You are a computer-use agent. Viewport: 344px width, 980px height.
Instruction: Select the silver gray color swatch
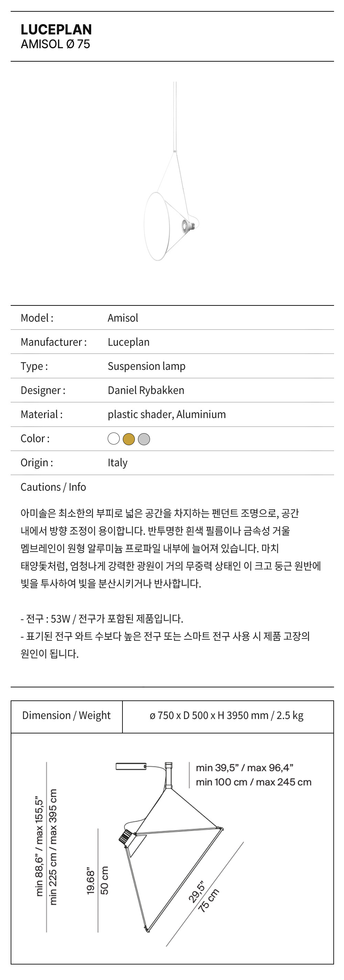point(144,439)
